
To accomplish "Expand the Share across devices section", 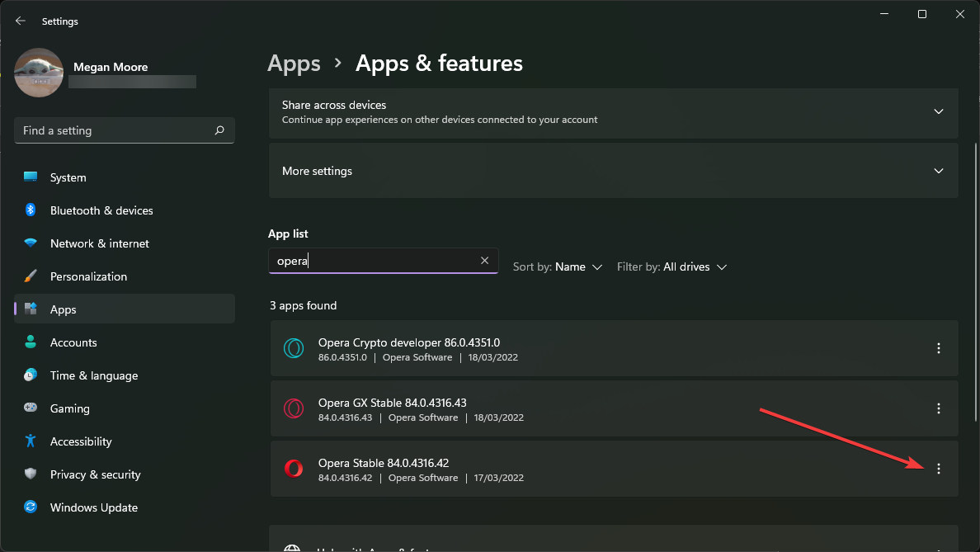I will (613, 112).
